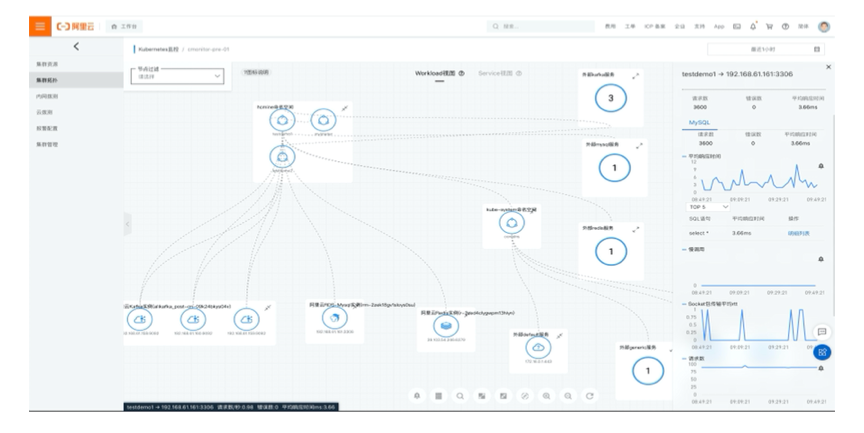
Task: Close the testdemo1 detail panel
Action: click(x=828, y=67)
